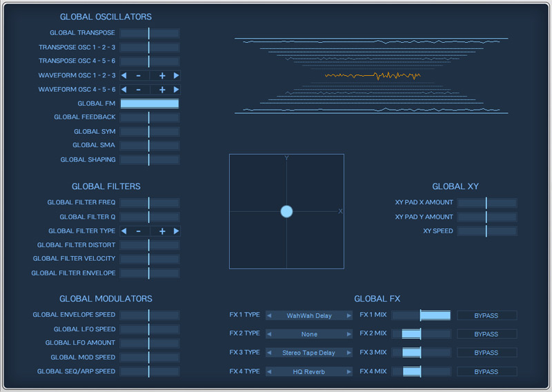The width and height of the screenshot is (552, 392).
Task: Click the Global Filter Freq slider
Action: pos(150,203)
